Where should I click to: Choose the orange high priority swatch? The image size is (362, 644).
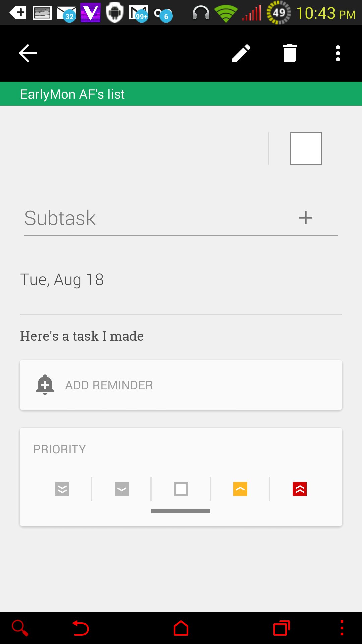point(240,489)
